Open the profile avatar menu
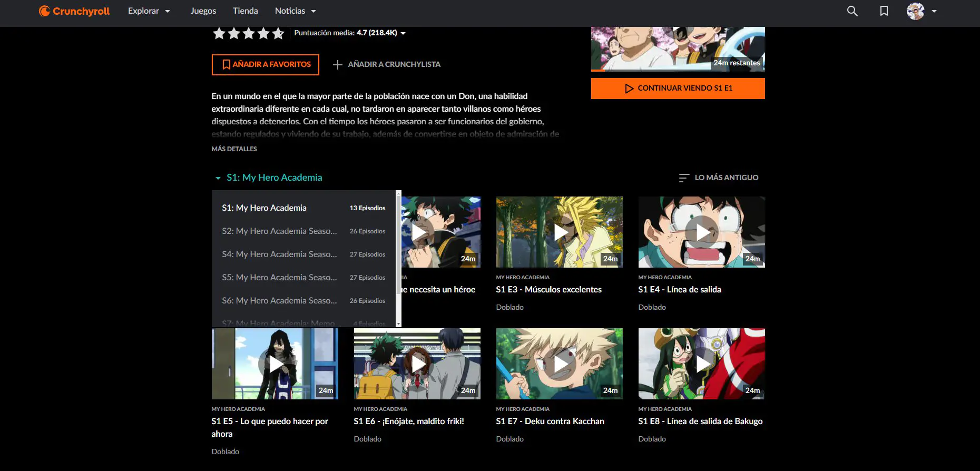Screen dimensions: 980x471 tap(916, 11)
